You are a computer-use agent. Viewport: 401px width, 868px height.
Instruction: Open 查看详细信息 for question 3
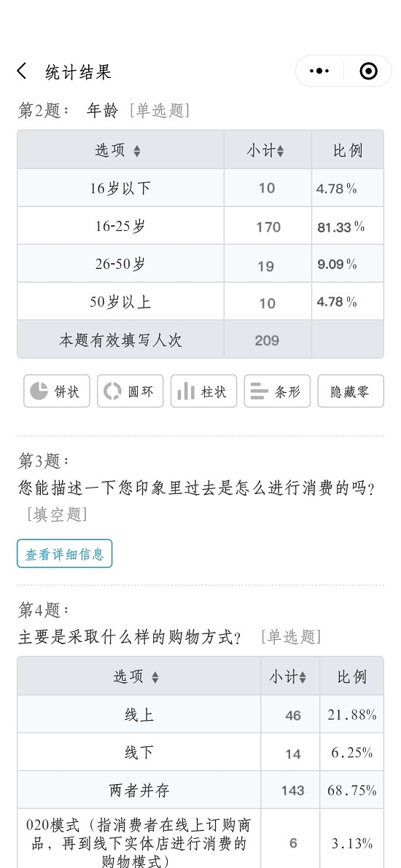[64, 554]
